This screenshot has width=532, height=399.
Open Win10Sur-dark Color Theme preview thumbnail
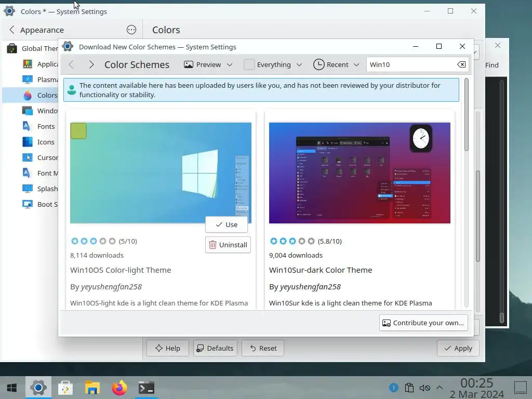360,173
